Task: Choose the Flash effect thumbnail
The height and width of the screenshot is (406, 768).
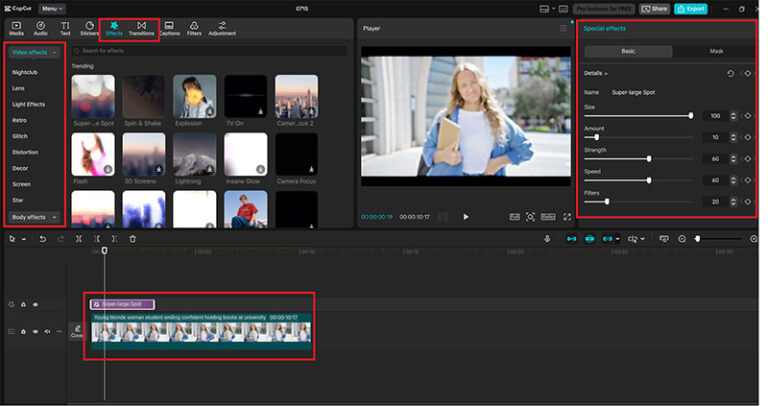Action: [93, 154]
